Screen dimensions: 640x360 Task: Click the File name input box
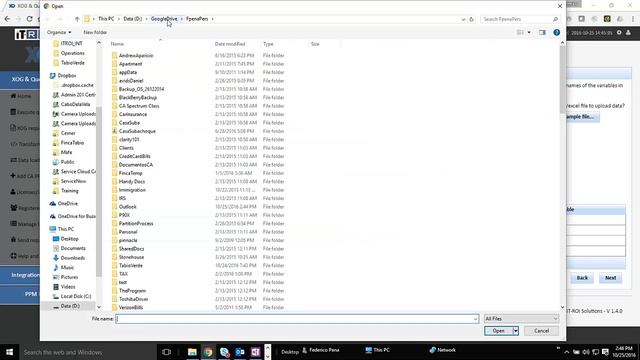(x=297, y=319)
